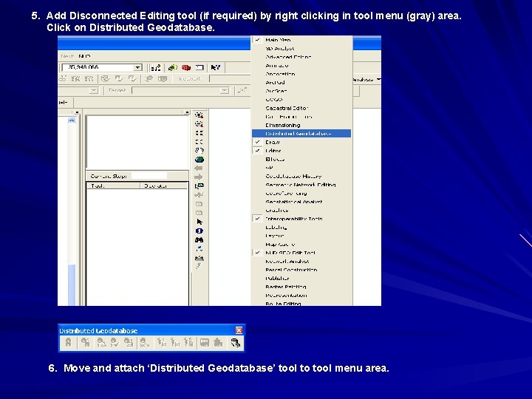
Task: Choose 3D Analyst from toolbar list
Action: [301, 49]
